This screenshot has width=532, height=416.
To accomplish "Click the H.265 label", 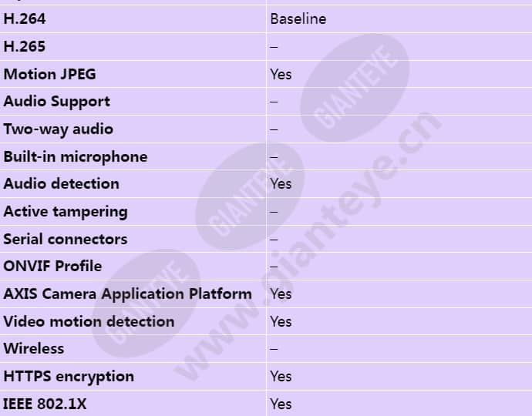I will coord(24,46).
